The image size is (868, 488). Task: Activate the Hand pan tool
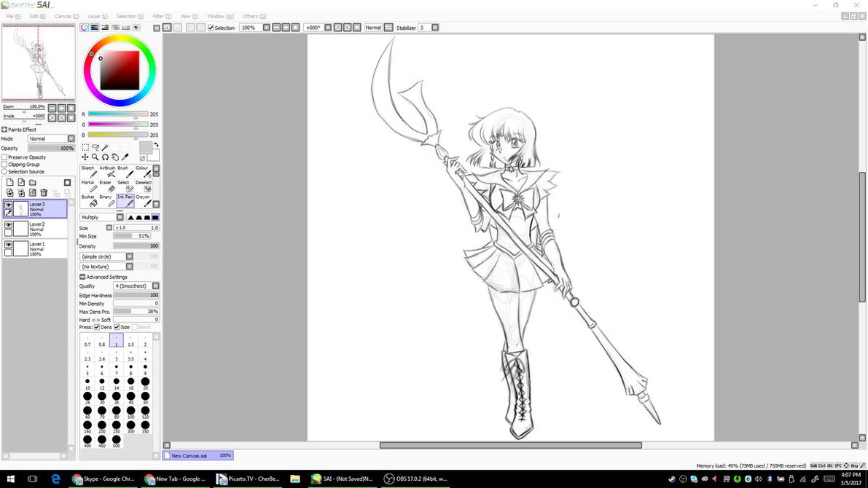pos(115,157)
